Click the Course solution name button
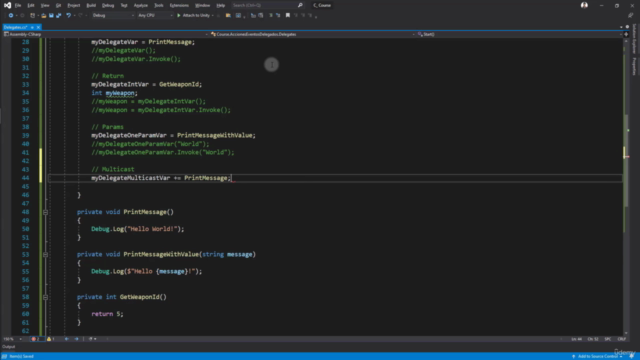The width and height of the screenshot is (640, 360). [x=322, y=5]
